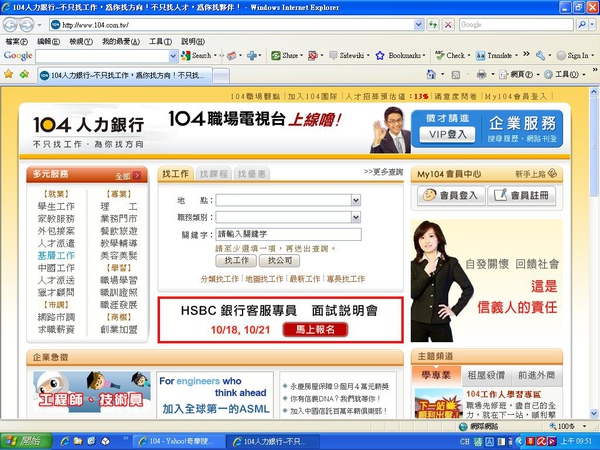Viewport: 600px width, 450px height.
Task: Open Favorites Center star icon
Action: pos(8,74)
